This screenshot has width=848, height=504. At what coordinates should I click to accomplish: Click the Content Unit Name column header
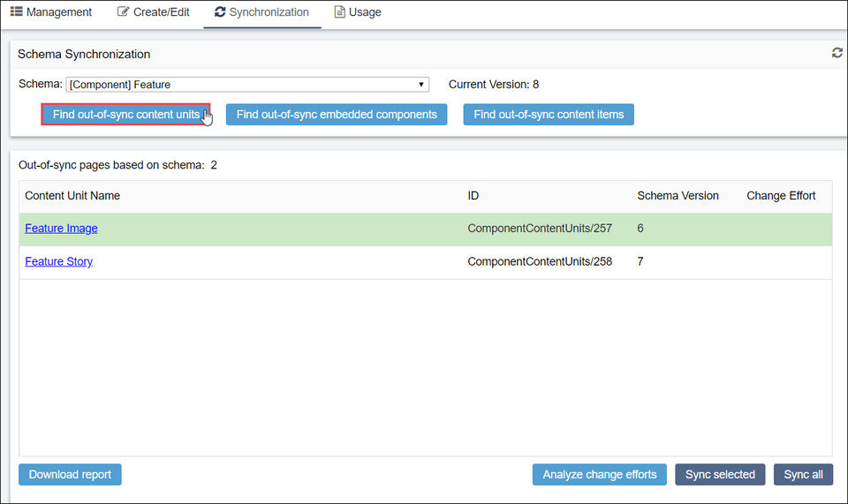72,196
